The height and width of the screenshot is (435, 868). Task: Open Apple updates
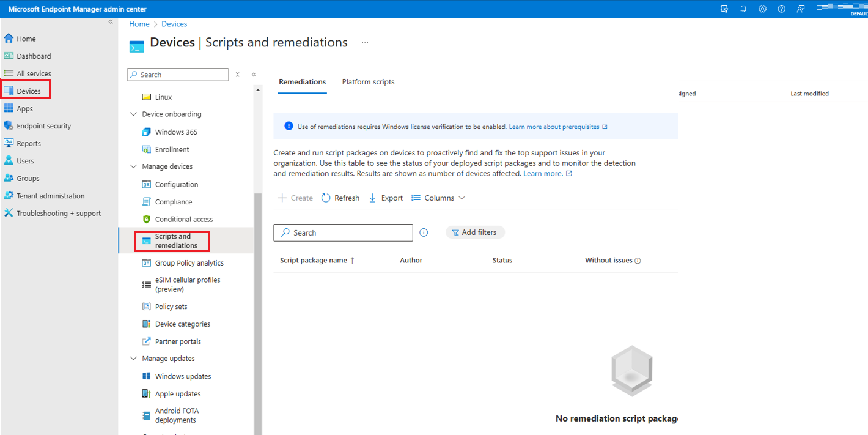[178, 394]
